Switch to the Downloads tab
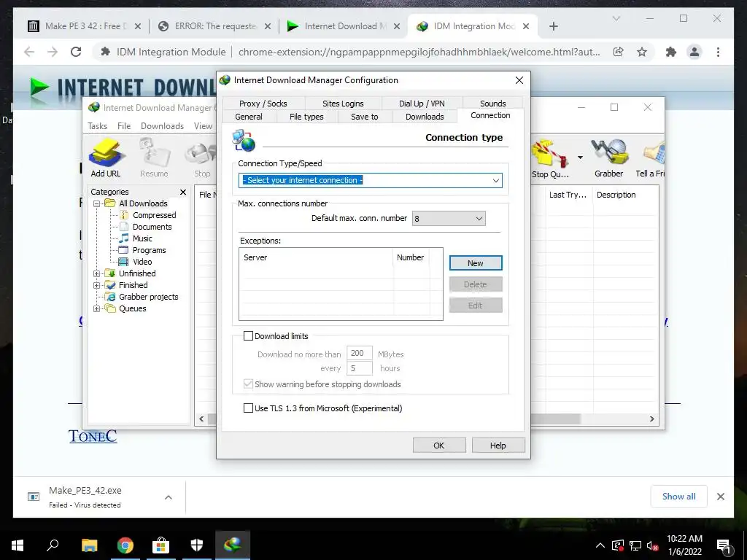This screenshot has height=560, width=747. 425,117
